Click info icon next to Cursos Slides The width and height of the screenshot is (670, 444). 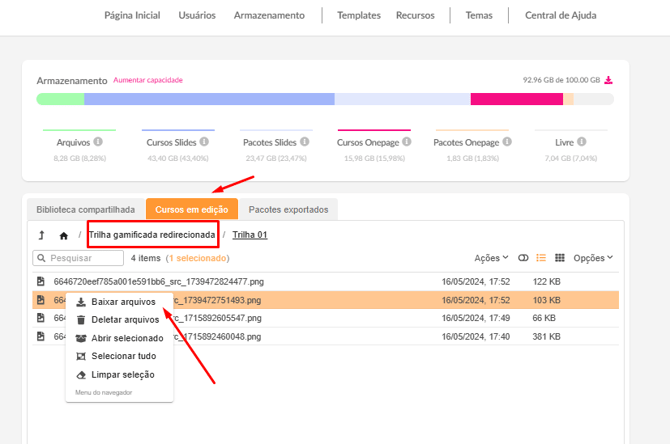205,142
